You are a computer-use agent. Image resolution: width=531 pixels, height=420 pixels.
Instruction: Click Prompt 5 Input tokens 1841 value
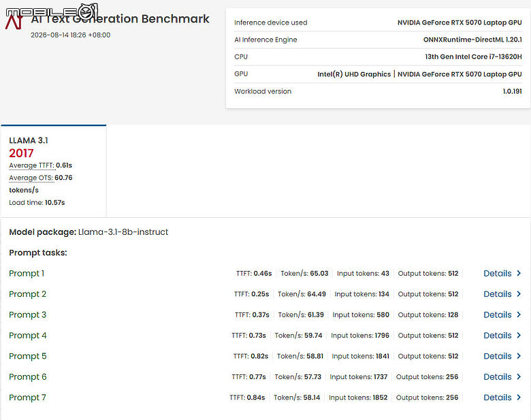(383, 356)
